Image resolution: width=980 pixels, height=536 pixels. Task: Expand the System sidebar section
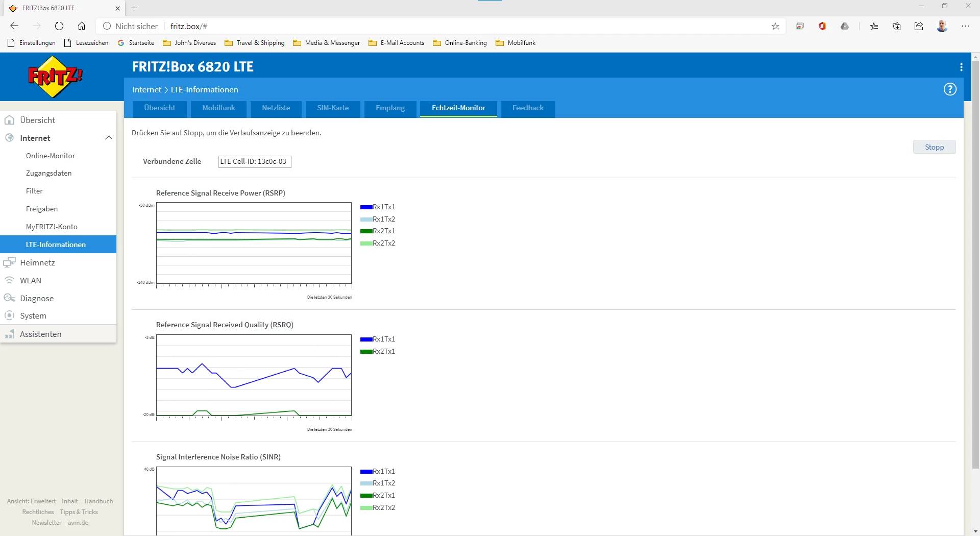[x=33, y=316]
